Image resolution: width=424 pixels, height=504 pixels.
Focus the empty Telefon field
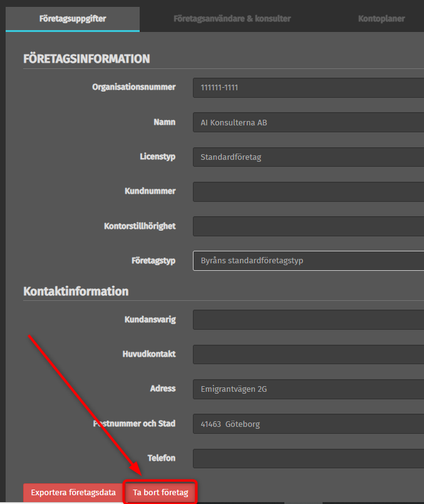pos(308,458)
